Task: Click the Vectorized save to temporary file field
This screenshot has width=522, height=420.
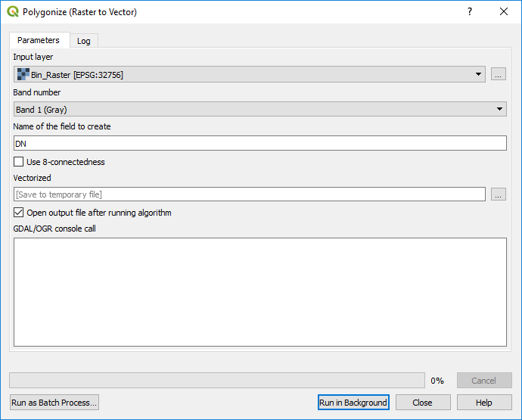Action: click(250, 194)
